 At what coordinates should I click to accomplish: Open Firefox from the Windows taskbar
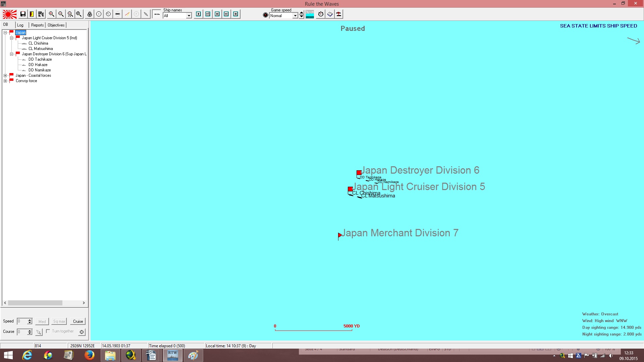click(x=89, y=355)
